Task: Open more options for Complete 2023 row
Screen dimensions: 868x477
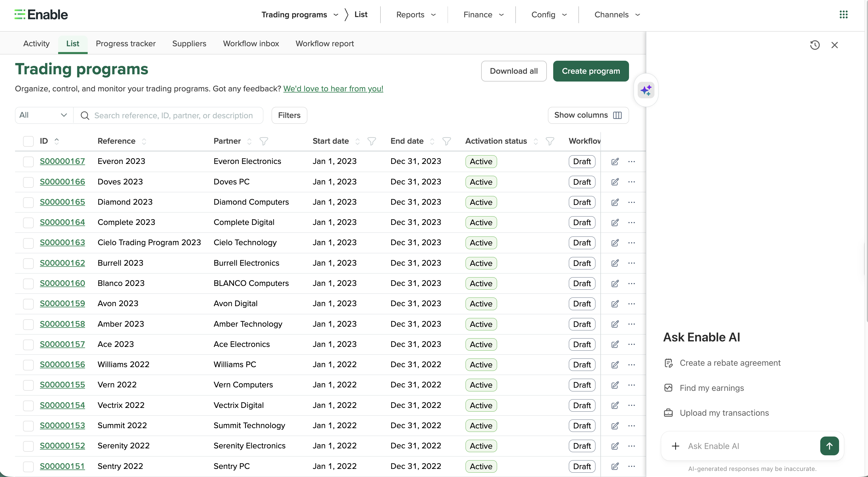Action: (631, 223)
